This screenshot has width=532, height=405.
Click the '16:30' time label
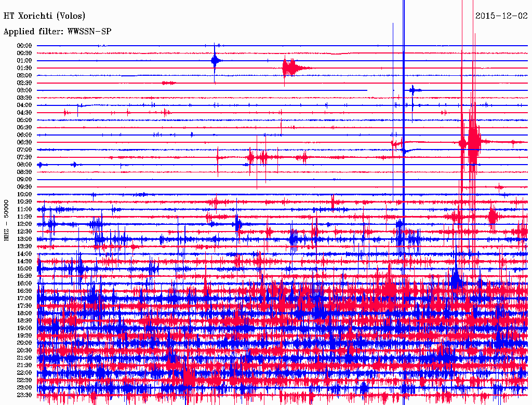[24, 291]
